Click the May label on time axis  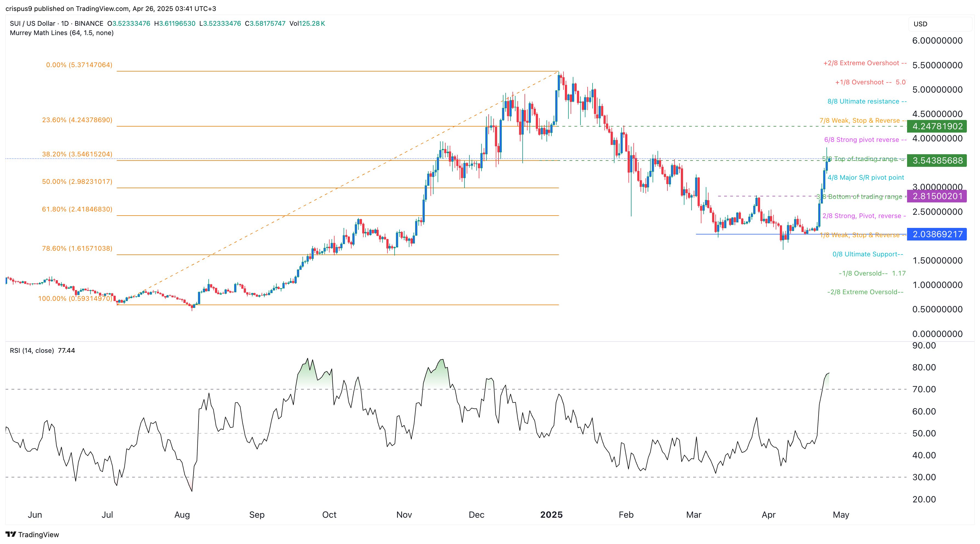[841, 515]
